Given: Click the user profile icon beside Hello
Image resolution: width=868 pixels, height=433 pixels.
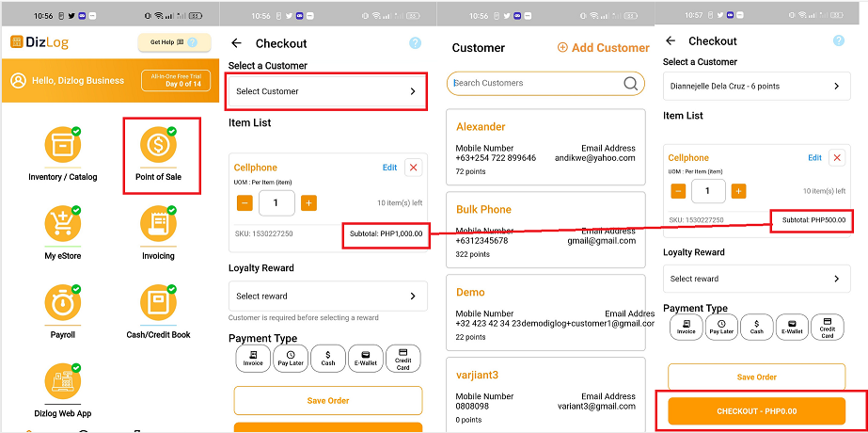Looking at the screenshot, I should click(19, 80).
